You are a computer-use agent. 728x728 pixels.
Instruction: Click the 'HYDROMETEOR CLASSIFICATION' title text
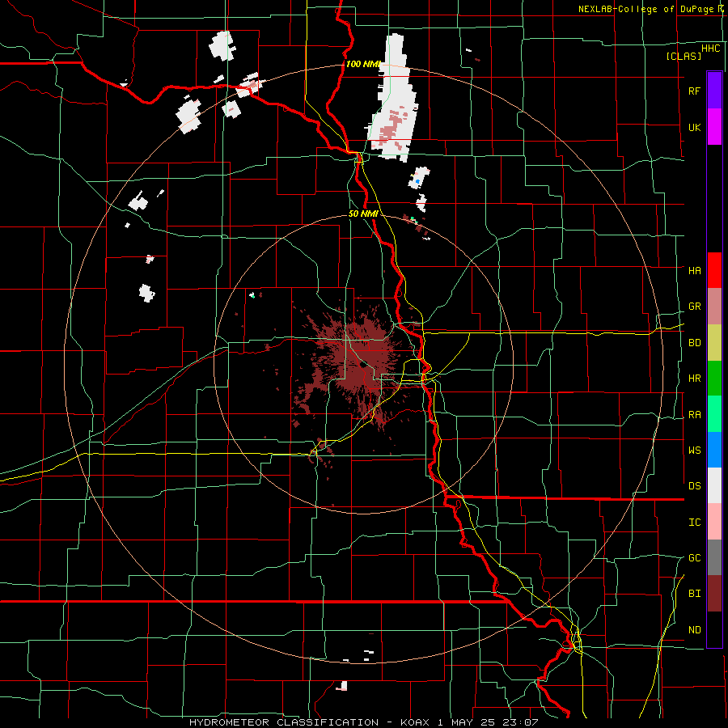tap(284, 722)
